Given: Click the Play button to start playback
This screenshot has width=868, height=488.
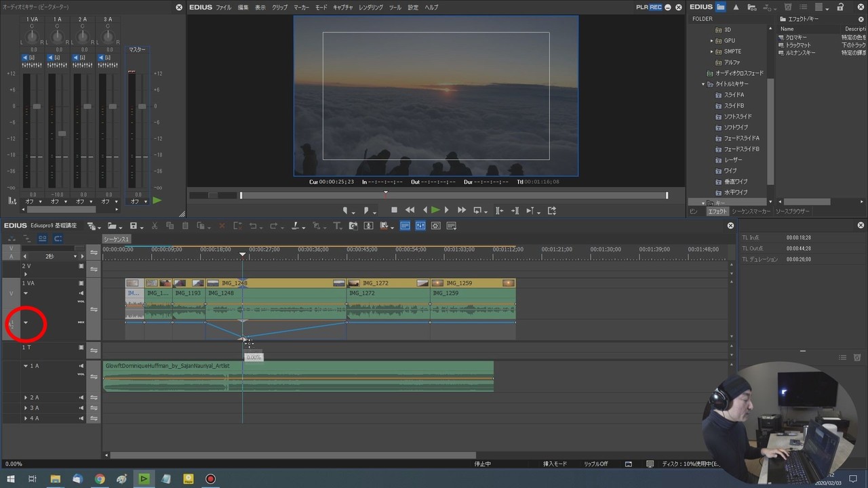Looking at the screenshot, I should tap(435, 210).
